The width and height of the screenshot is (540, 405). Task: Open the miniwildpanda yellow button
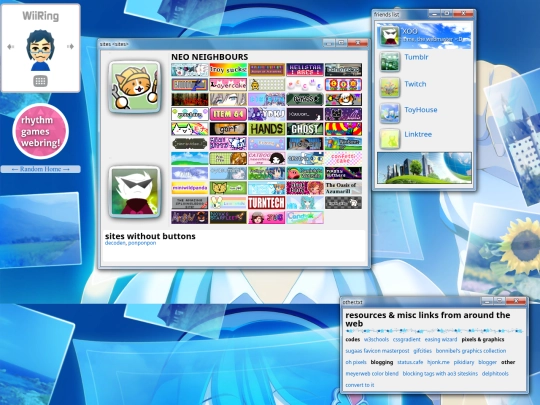[189, 188]
